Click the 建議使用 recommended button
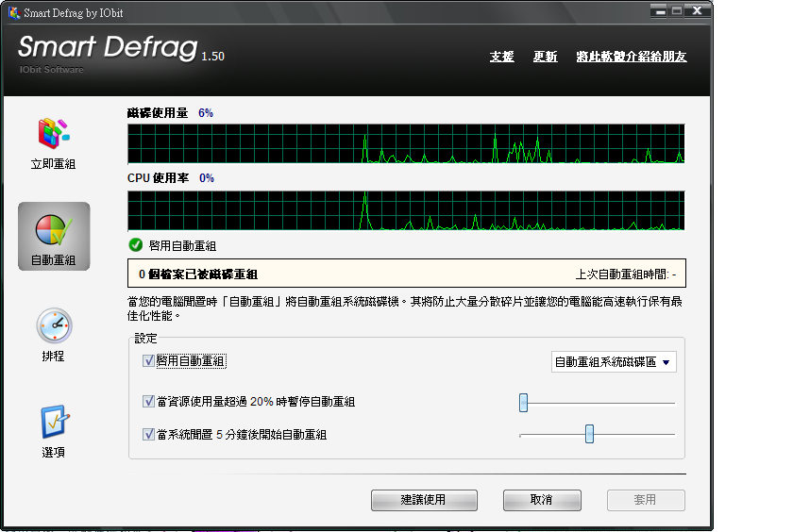The height and width of the screenshot is (532, 793). (x=424, y=500)
